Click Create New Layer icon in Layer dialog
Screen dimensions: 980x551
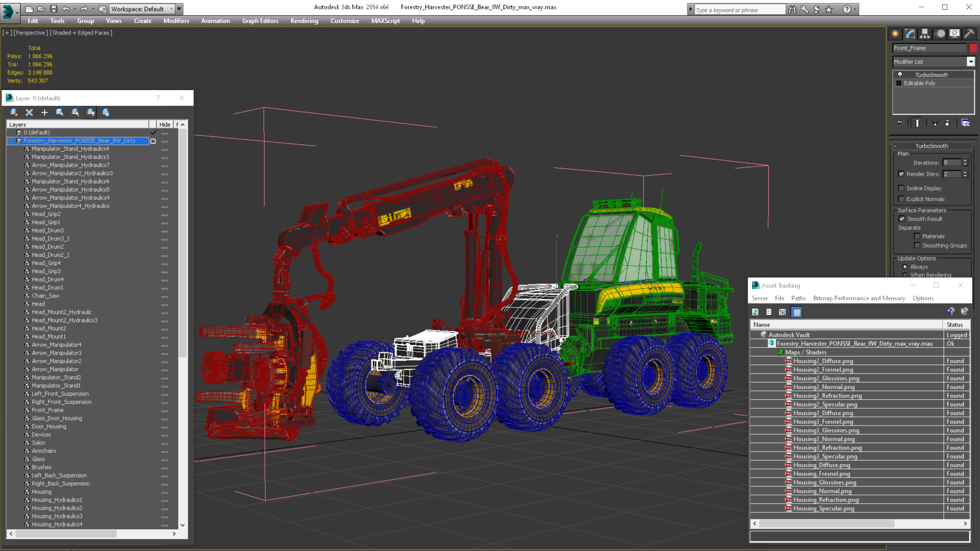coord(14,112)
